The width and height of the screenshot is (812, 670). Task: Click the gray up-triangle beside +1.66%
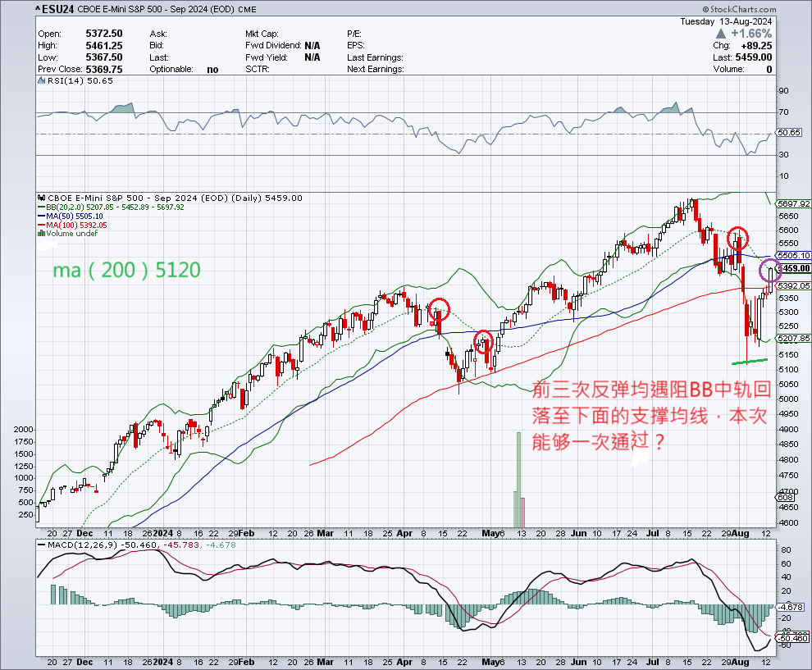[x=721, y=34]
